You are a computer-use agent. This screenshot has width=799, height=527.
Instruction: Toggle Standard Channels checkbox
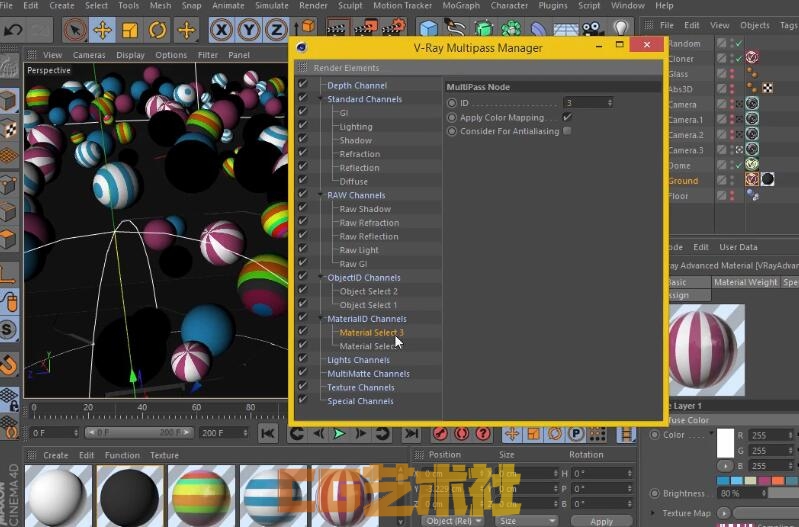tap(303, 98)
